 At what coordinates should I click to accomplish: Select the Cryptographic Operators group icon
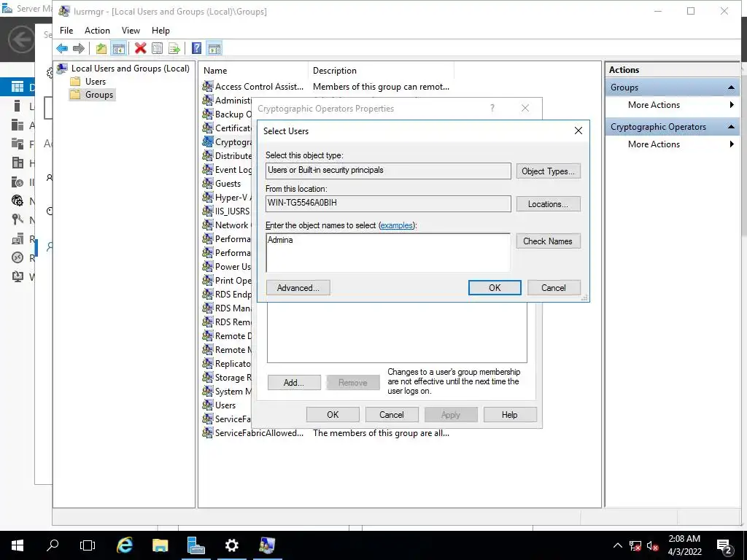tap(207, 142)
